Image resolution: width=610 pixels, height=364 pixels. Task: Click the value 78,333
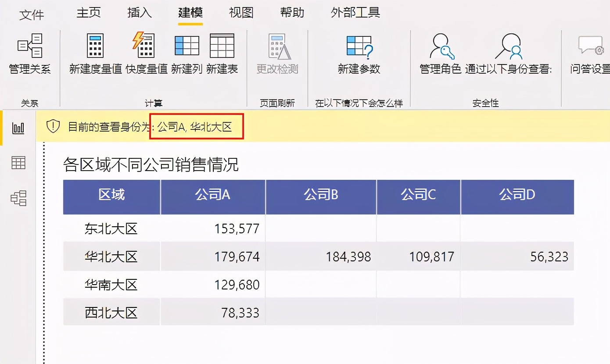(240, 313)
